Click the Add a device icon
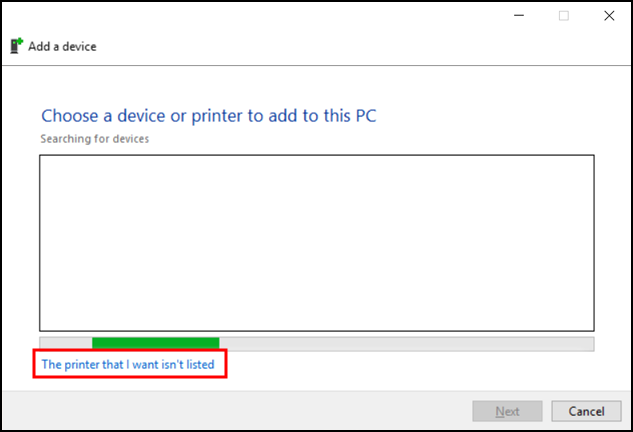Viewport: 633px width, 432px height. tap(16, 46)
